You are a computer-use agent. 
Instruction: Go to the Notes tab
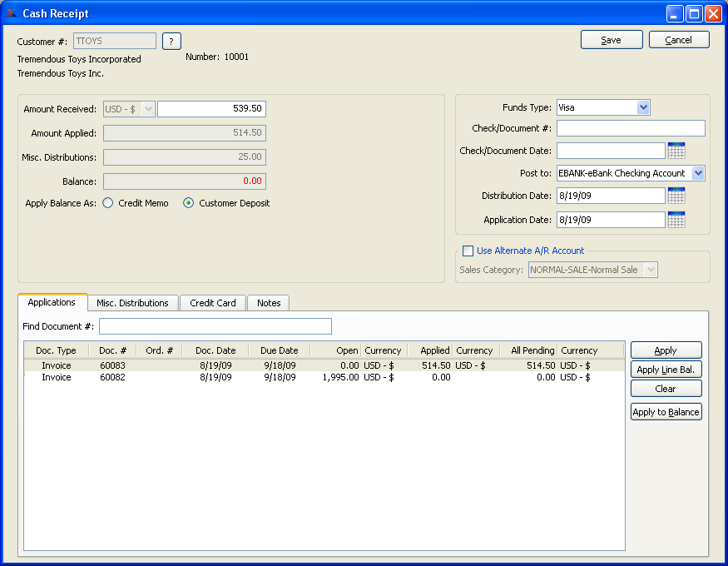269,303
